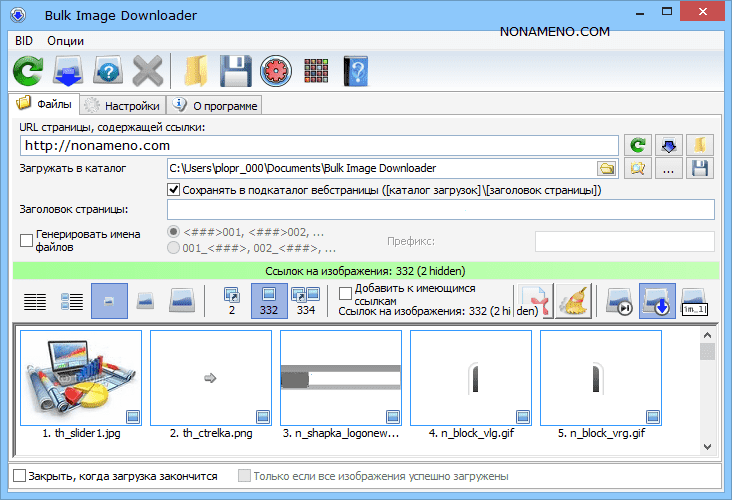Viewport: 732px width, 500px height.
Task: Select the plain list view icon
Action: (35, 301)
